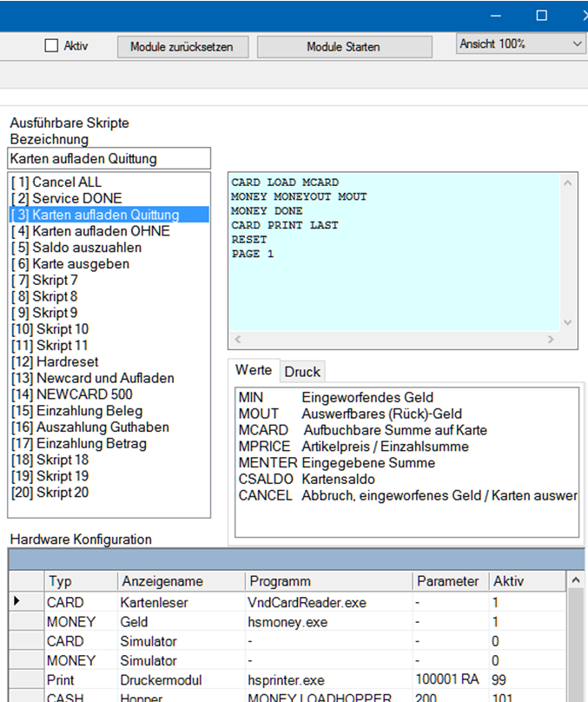This screenshot has width=588, height=702.
Task: Select script [19] Skript 19
Action: (x=109, y=476)
